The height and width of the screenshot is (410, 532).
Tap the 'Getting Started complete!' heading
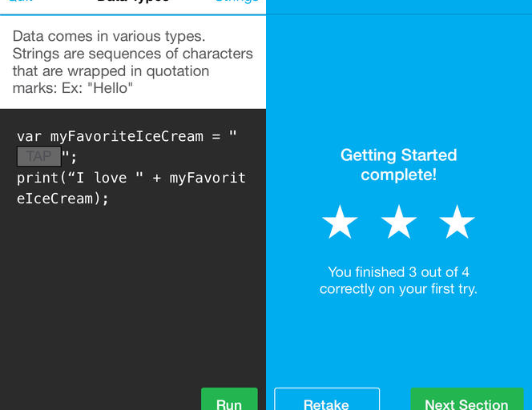[398, 164]
